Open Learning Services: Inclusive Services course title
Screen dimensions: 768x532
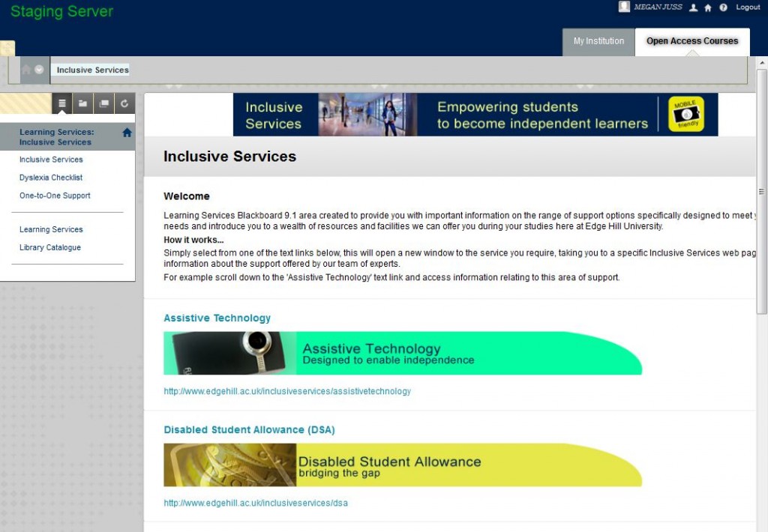(x=57, y=137)
